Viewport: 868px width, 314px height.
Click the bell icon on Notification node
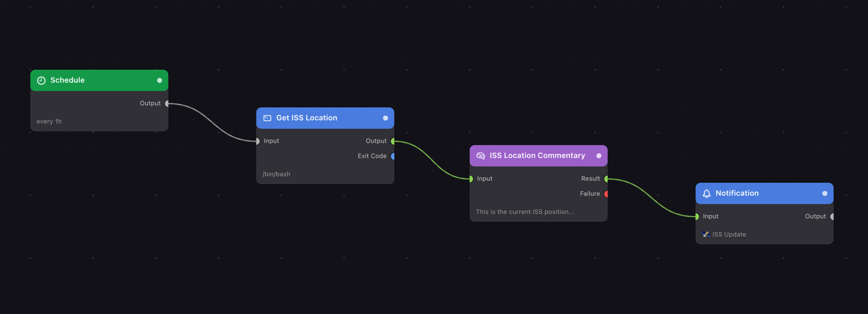(707, 193)
